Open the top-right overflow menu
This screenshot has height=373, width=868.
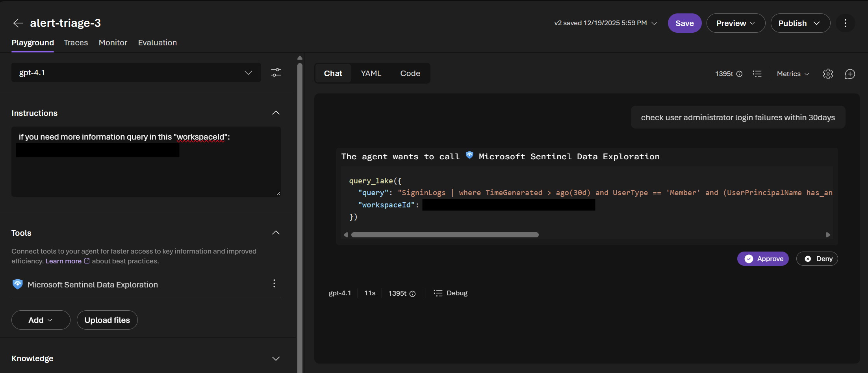tap(845, 23)
